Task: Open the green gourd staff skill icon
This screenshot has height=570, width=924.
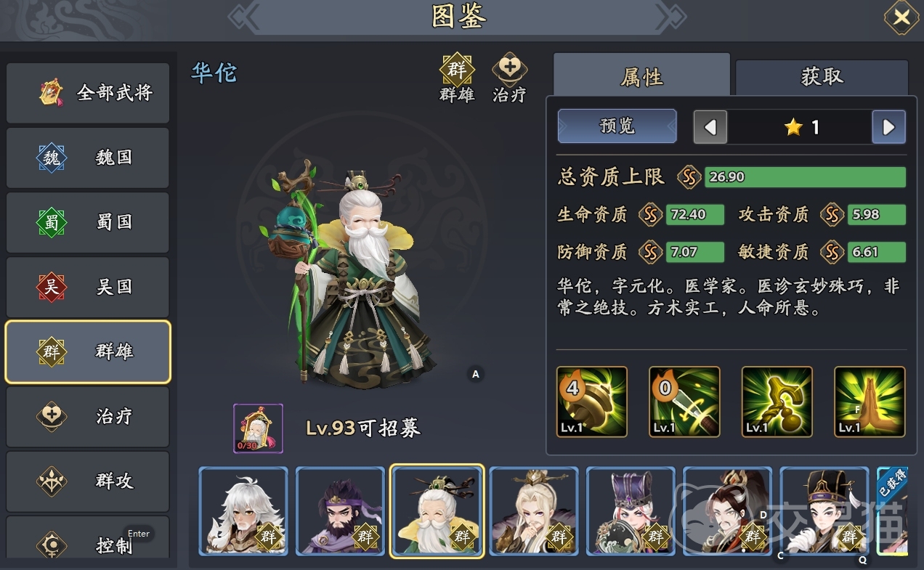Action: [x=591, y=402]
